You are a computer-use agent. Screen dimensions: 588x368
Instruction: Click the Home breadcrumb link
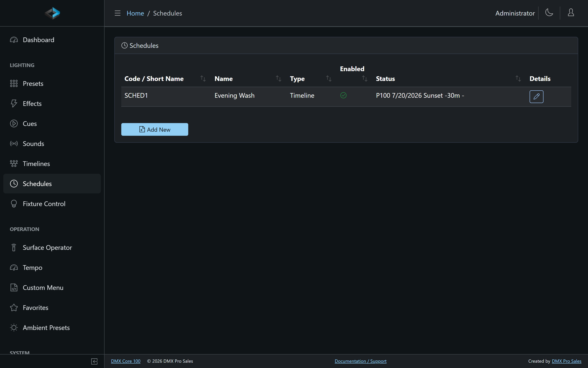pyautogui.click(x=135, y=13)
